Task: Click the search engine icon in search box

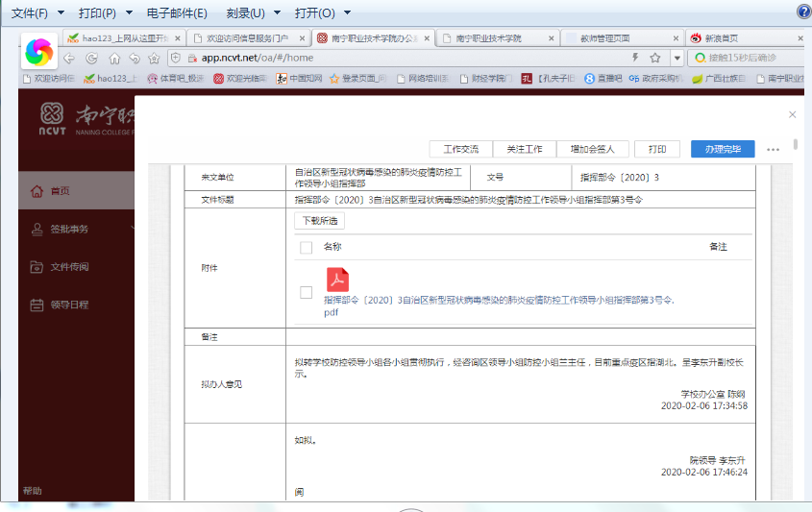Action: pos(700,58)
